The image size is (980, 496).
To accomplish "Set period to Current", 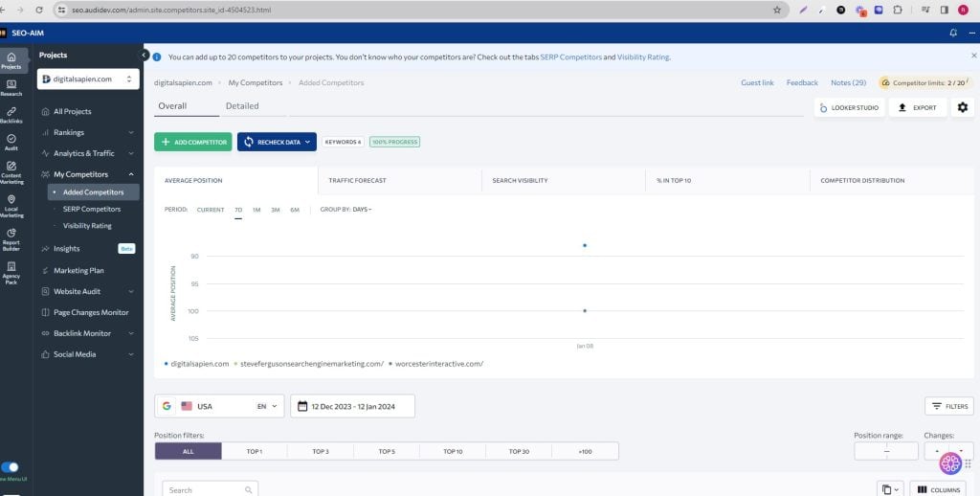I will (x=211, y=210).
